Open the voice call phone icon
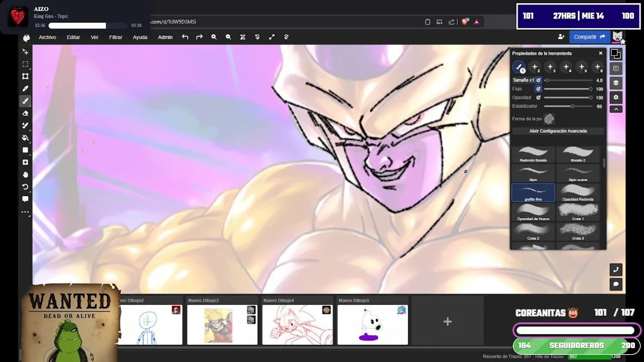Image resolution: width=644 pixels, height=362 pixels. coord(616,270)
